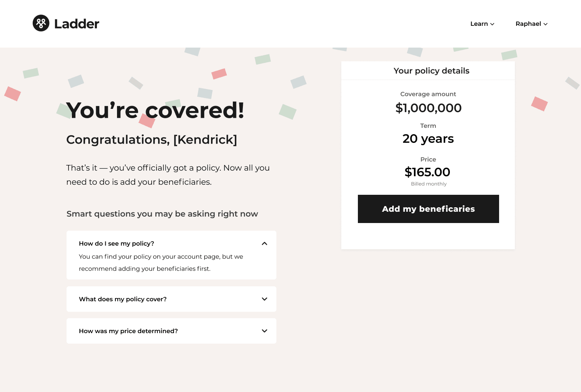The height and width of the screenshot is (392, 581).
Task: Click the chevron next to Learn
Action: point(492,24)
